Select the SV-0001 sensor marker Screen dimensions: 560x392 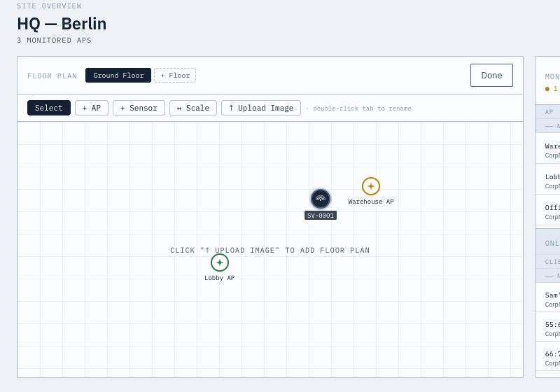[321, 199]
